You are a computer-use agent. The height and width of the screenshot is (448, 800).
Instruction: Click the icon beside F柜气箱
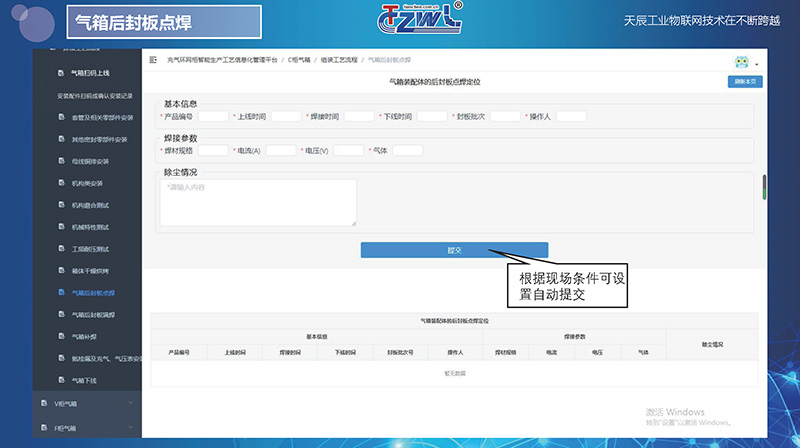point(44,428)
